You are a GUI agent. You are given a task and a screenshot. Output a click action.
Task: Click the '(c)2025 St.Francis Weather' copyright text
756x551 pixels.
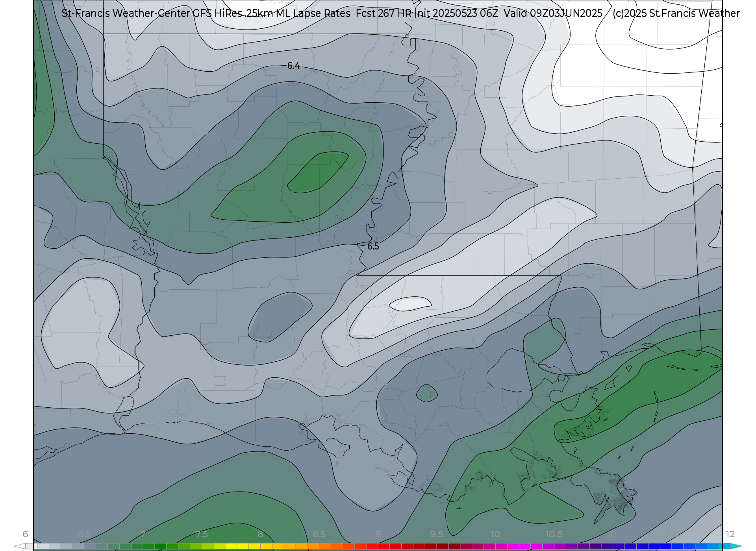point(676,13)
